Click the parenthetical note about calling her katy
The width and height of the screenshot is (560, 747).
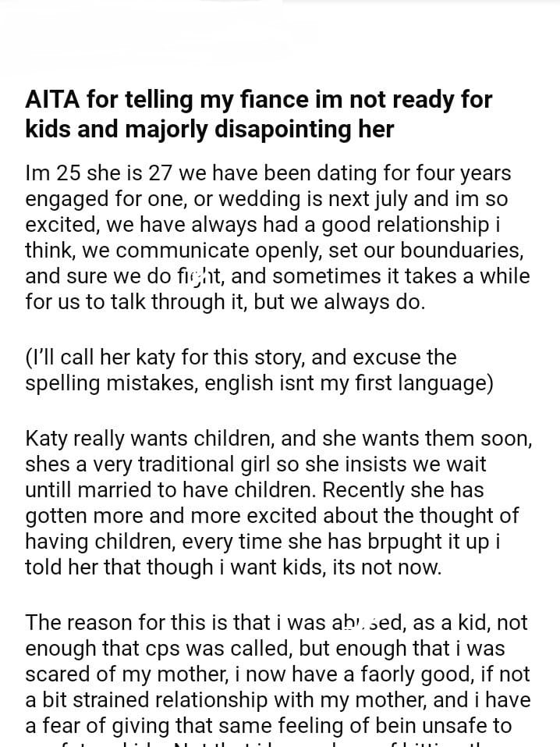point(259,372)
